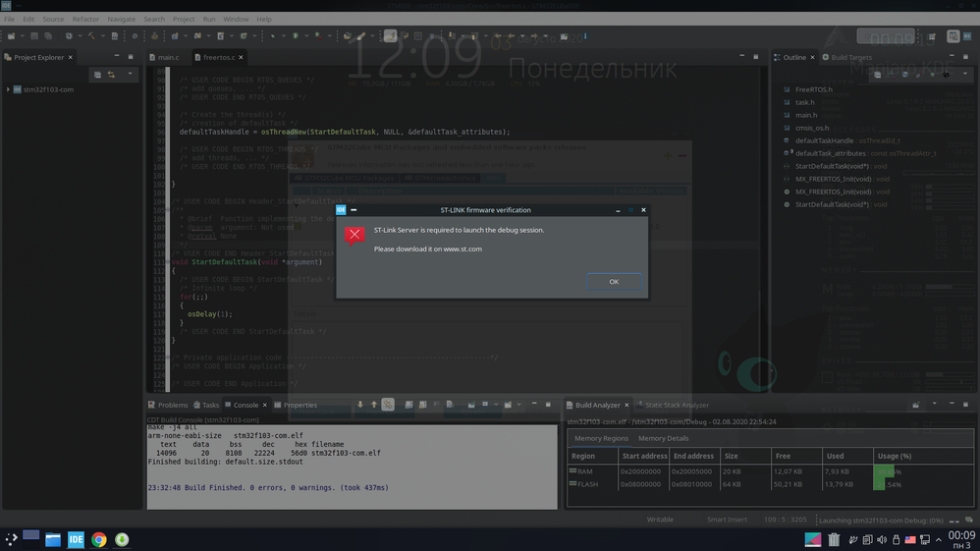
Task: Click the RAM region row name
Action: point(584,471)
